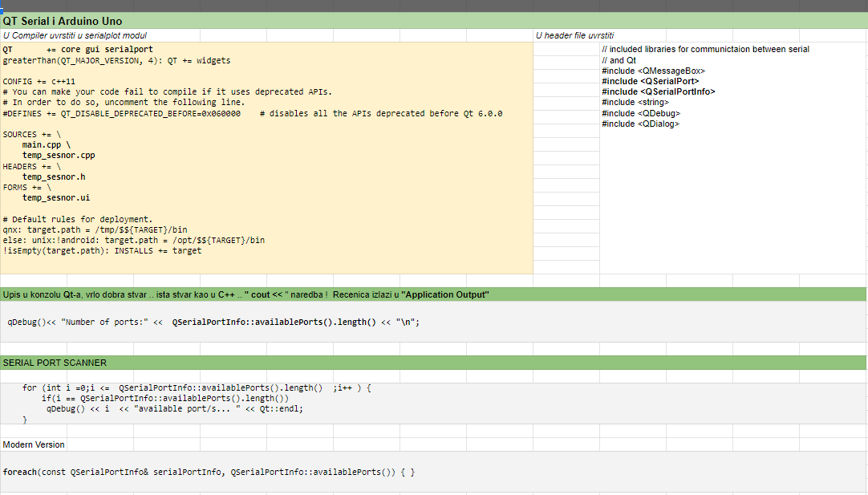The image size is (868, 495).
Task: Select '// included libraries for communictaion' comment cell
Action: click(x=705, y=49)
